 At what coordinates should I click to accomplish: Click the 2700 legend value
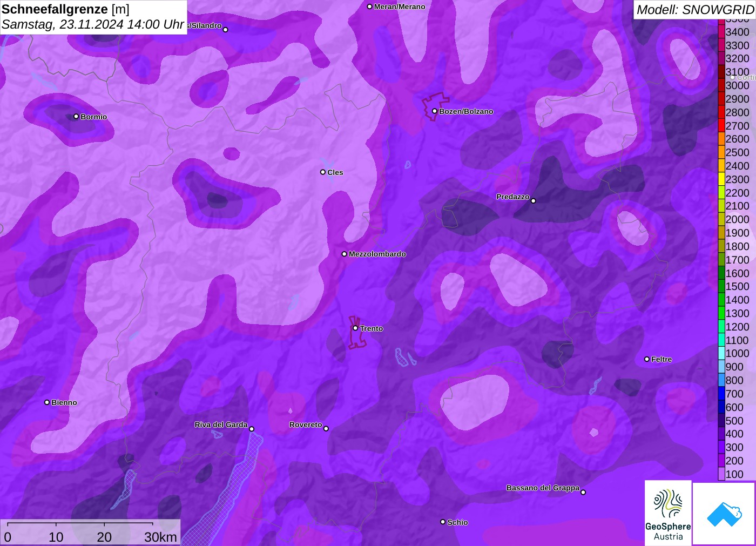[737, 126]
